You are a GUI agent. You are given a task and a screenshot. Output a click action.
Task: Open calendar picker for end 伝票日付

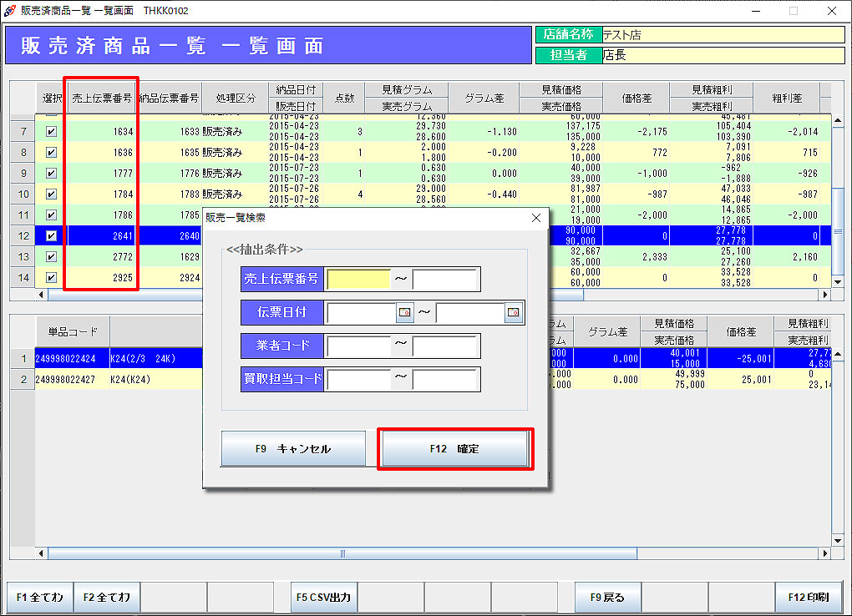[x=514, y=312]
